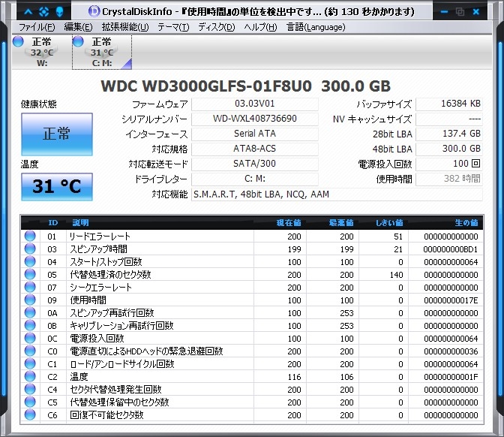Select the C: M: drive tab at 31 °C
Viewport: 504px width, 437px height.
tap(102, 52)
